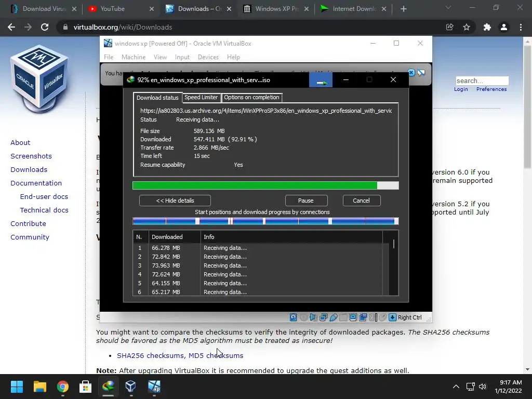Open the Technical docs link
Screen dimensions: 532x399
[x=44, y=210]
